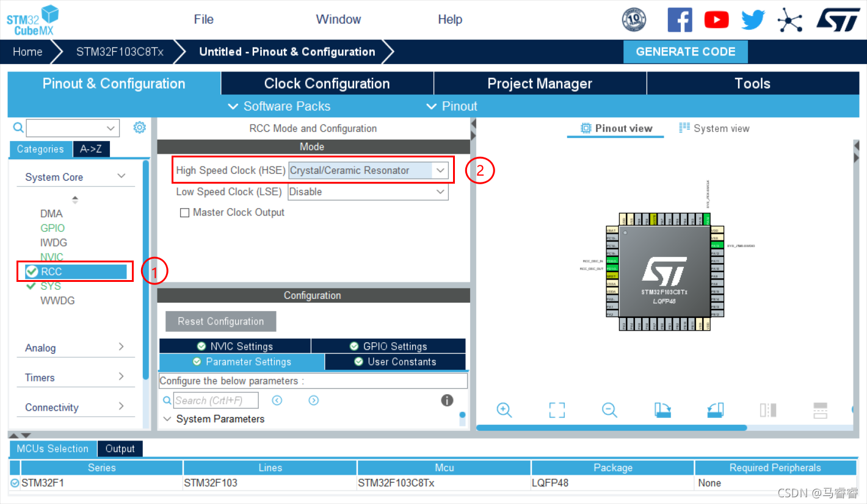Switch to Tools tab

pyautogui.click(x=752, y=84)
